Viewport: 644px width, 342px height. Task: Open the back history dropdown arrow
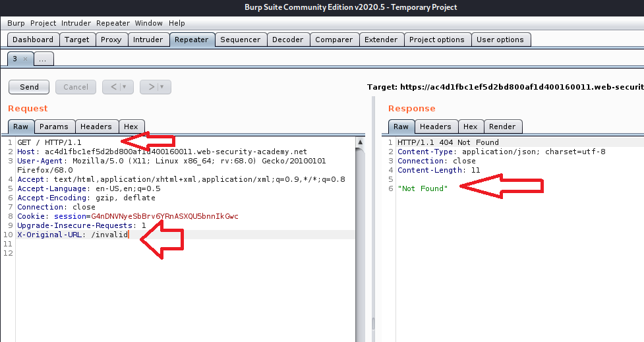click(125, 87)
